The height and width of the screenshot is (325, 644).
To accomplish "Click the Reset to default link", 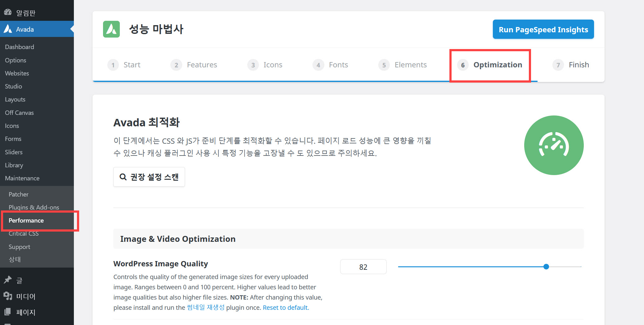I will point(285,307).
